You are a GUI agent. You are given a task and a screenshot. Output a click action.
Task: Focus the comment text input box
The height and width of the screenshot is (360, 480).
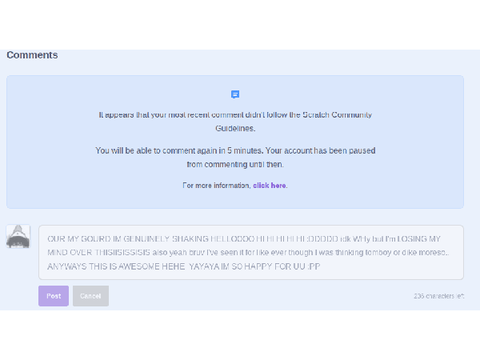pos(251,252)
